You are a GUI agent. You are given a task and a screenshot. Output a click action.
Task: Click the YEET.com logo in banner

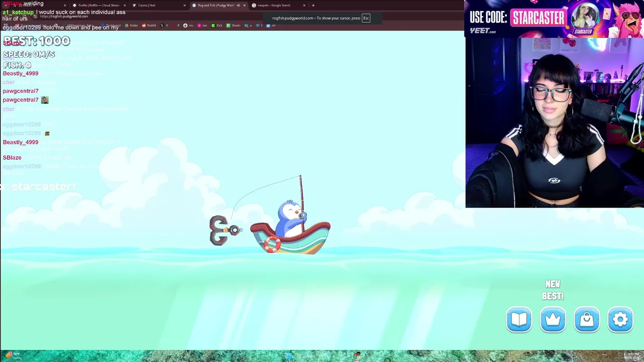(482, 31)
